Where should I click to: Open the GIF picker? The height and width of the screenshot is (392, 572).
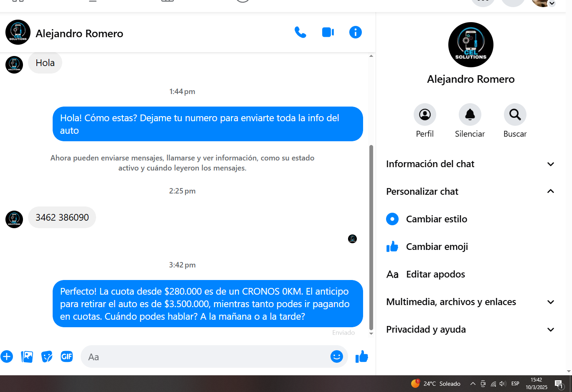67,356
